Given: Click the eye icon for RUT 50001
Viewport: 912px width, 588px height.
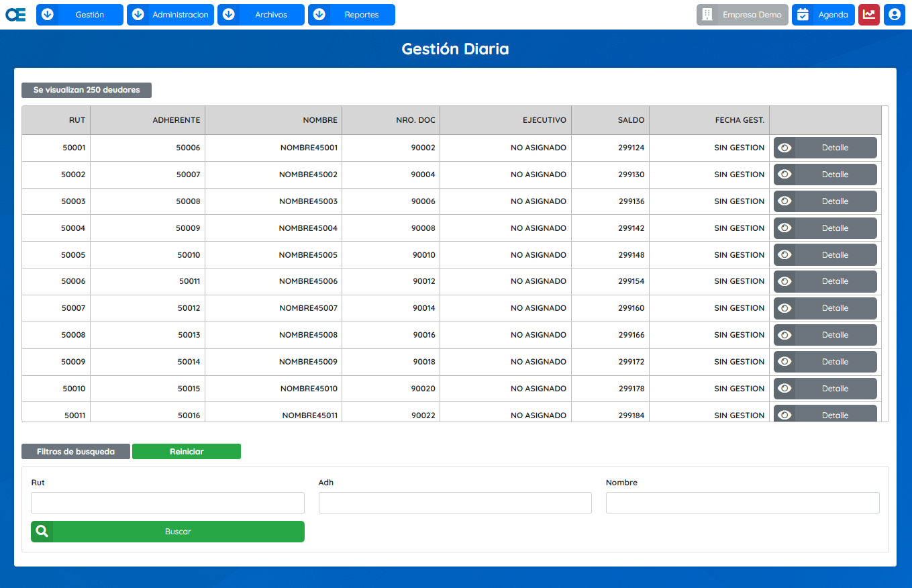Looking at the screenshot, I should click(x=784, y=148).
